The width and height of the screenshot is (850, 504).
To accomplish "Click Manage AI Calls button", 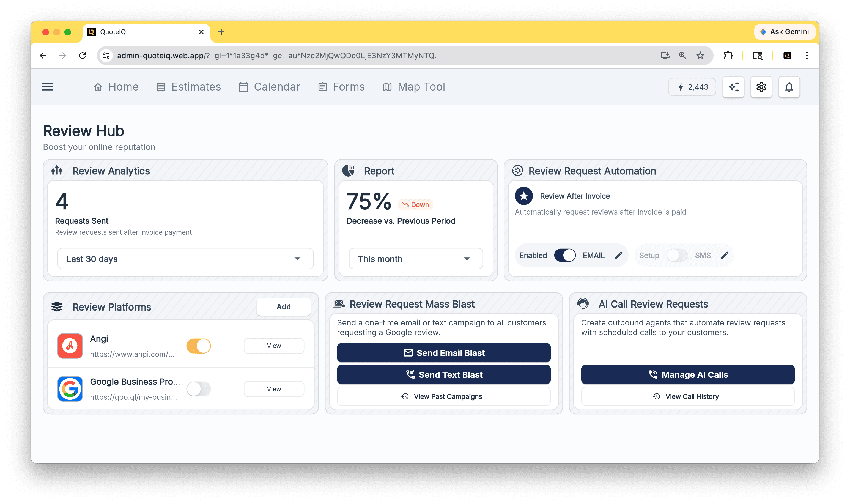I will (x=688, y=374).
